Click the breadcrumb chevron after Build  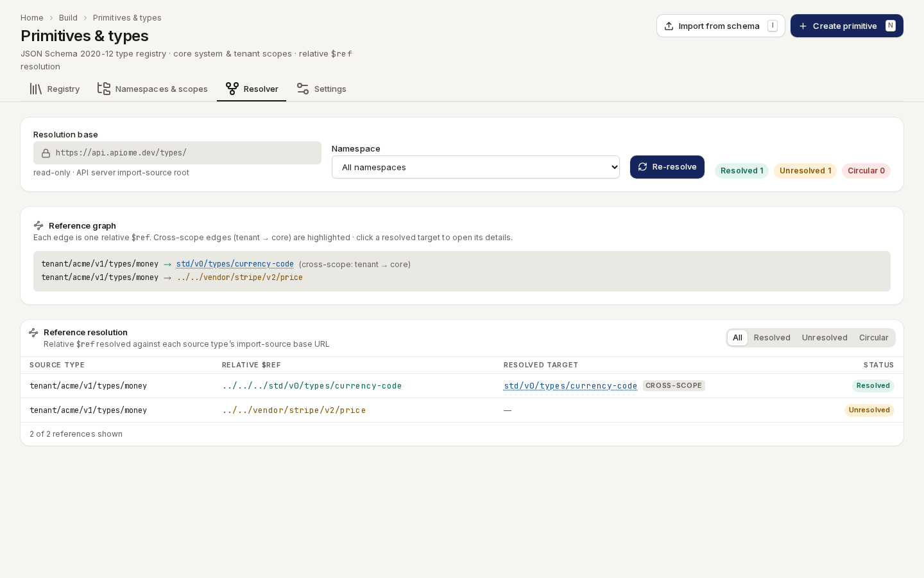[85, 18]
